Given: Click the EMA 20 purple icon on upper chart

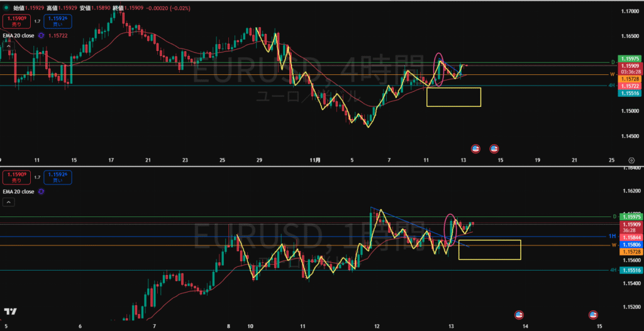Looking at the screenshot, I should point(41,36).
